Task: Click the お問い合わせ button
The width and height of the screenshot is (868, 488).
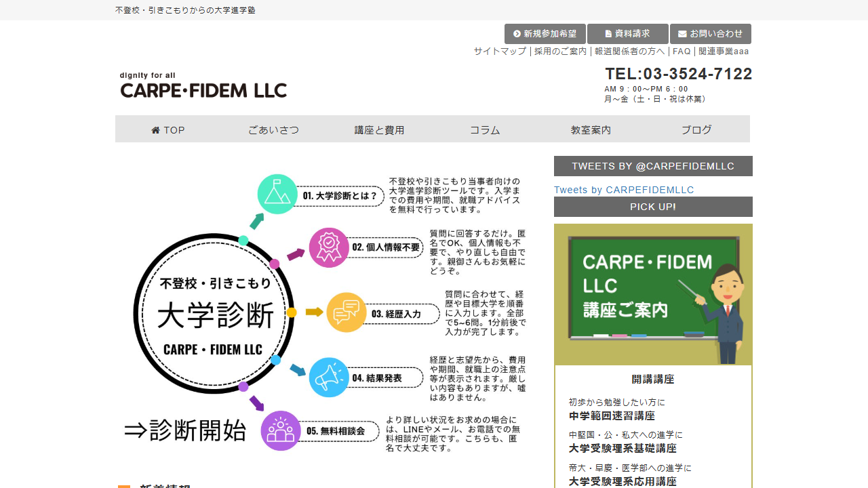Action: [711, 34]
